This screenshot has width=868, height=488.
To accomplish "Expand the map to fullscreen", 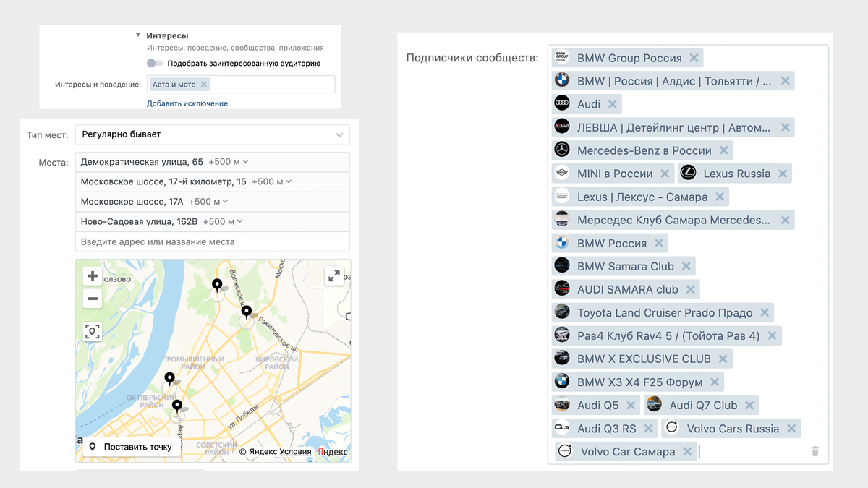I will tap(334, 275).
